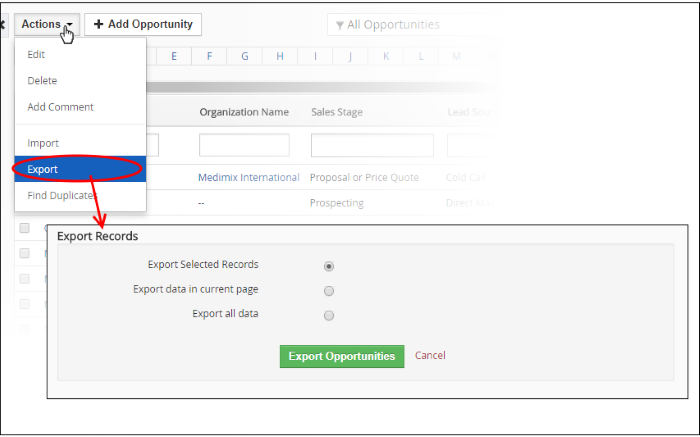Click the Add Opportunity button
The width and height of the screenshot is (700, 437).
coord(143,24)
